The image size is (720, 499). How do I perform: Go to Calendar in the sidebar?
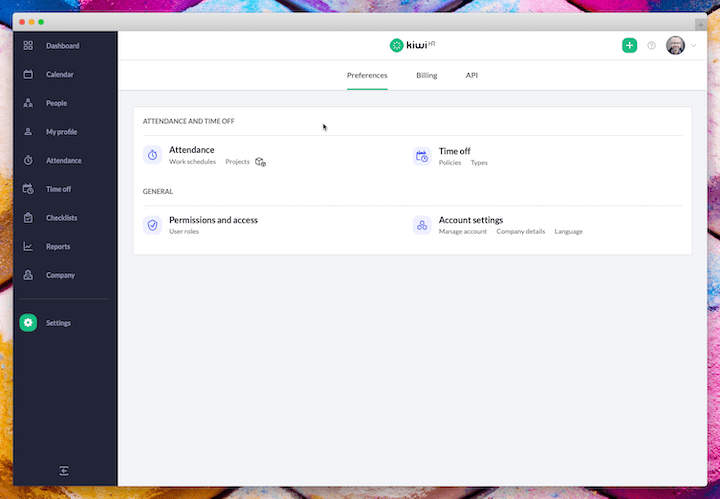[x=60, y=74]
